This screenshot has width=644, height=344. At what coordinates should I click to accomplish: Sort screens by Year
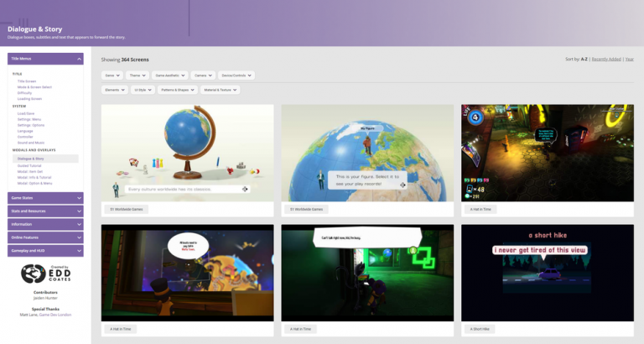pyautogui.click(x=629, y=60)
